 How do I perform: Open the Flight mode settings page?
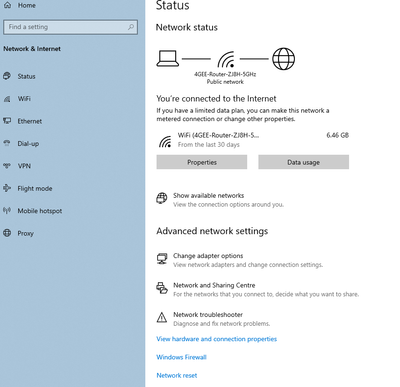35,188
